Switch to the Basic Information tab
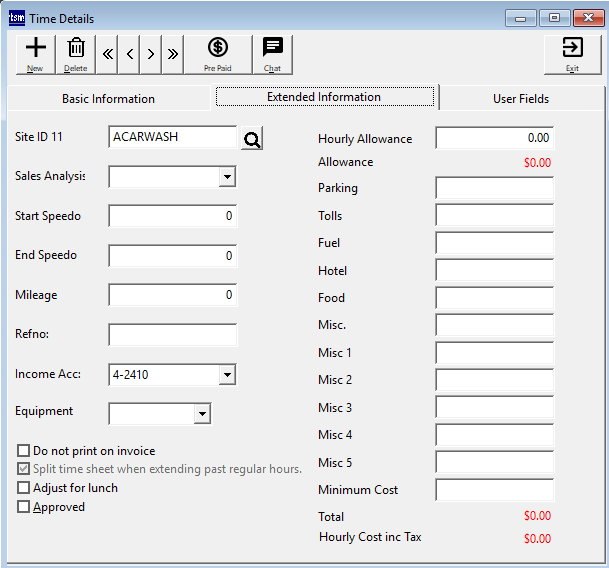The width and height of the screenshot is (609, 568). coord(108,99)
